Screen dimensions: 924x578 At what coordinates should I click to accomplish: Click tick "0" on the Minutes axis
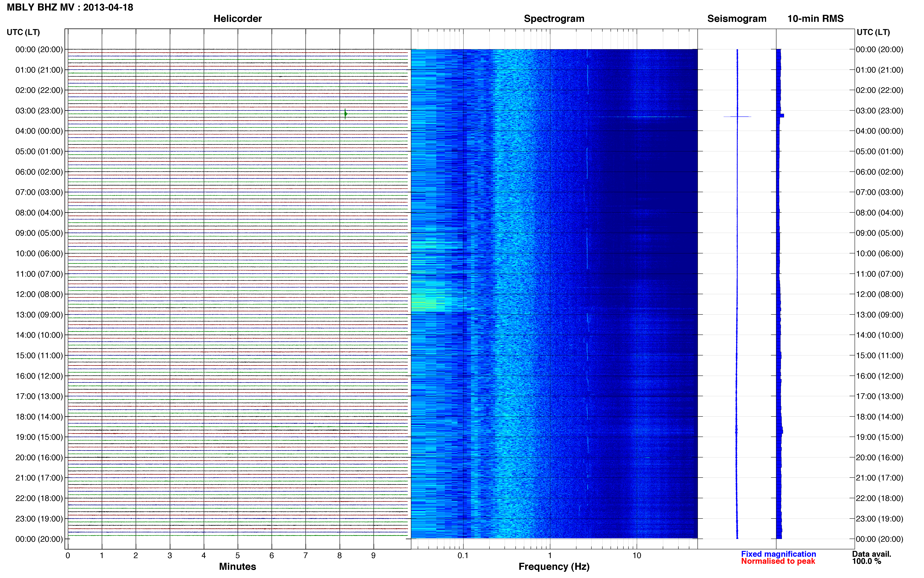(68, 555)
